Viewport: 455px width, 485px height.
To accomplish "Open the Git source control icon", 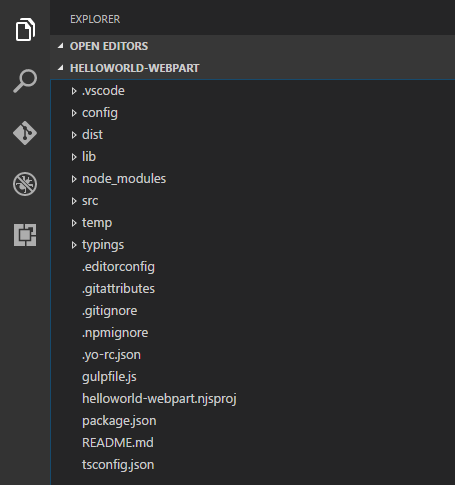I will point(25,133).
